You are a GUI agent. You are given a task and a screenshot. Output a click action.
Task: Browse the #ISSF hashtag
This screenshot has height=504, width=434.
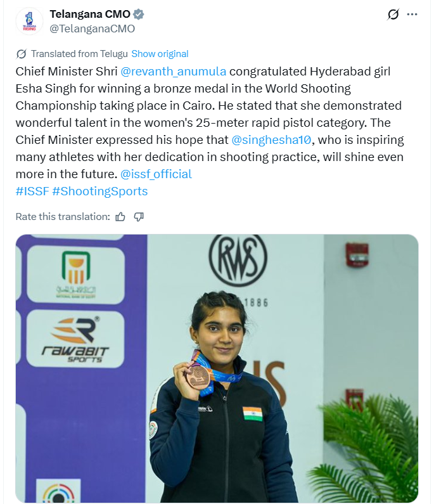click(x=32, y=191)
